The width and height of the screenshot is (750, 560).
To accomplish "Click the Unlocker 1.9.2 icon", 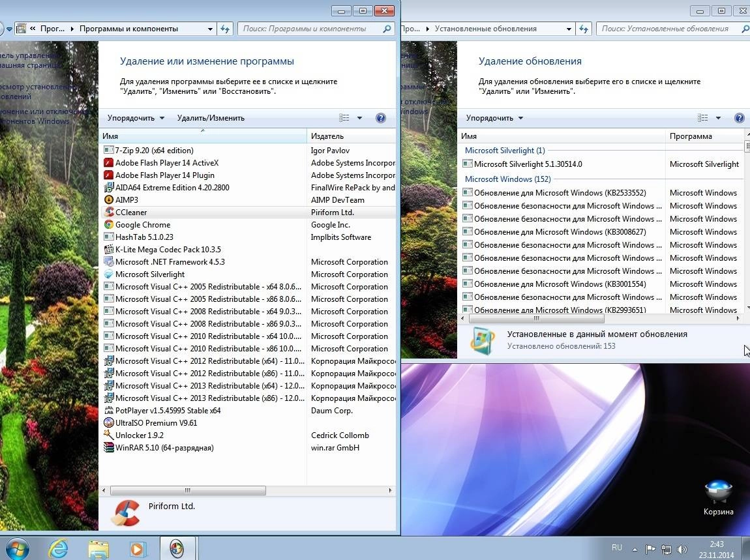I will [x=108, y=435].
